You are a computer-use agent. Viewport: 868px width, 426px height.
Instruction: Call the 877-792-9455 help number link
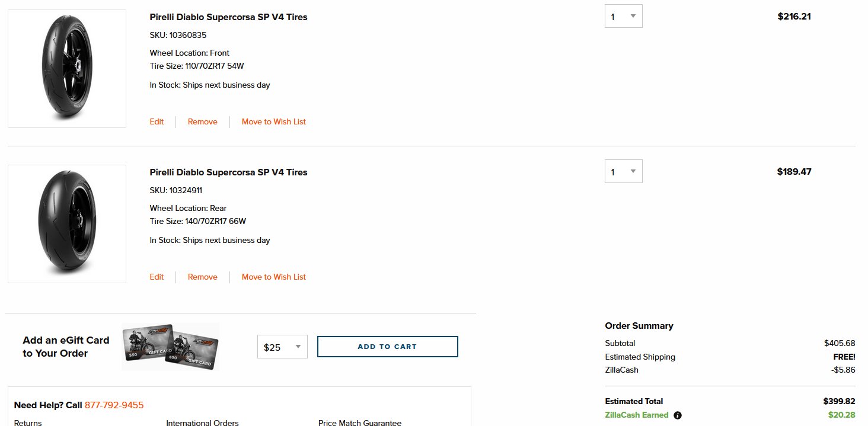[114, 405]
